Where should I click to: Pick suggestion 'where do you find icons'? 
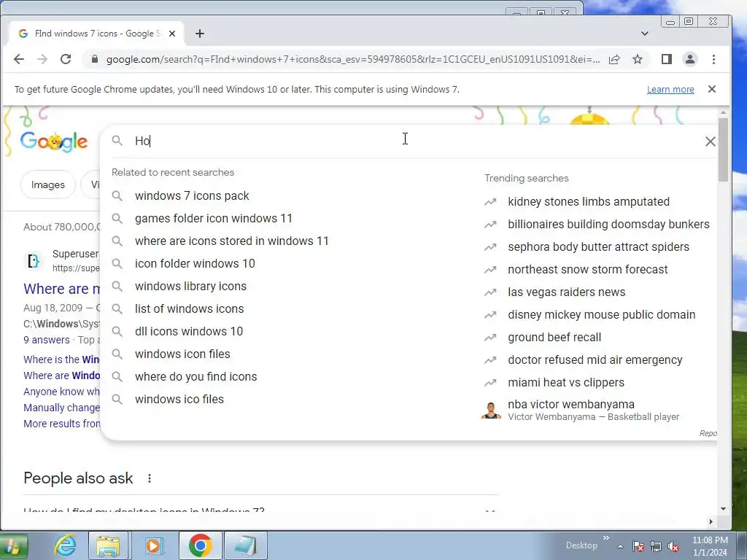[196, 377]
